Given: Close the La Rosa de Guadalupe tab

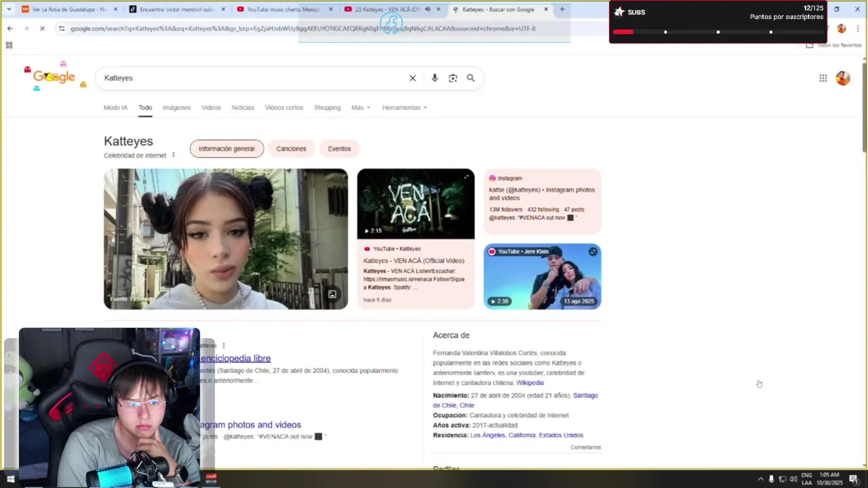Looking at the screenshot, I should coord(115,9).
